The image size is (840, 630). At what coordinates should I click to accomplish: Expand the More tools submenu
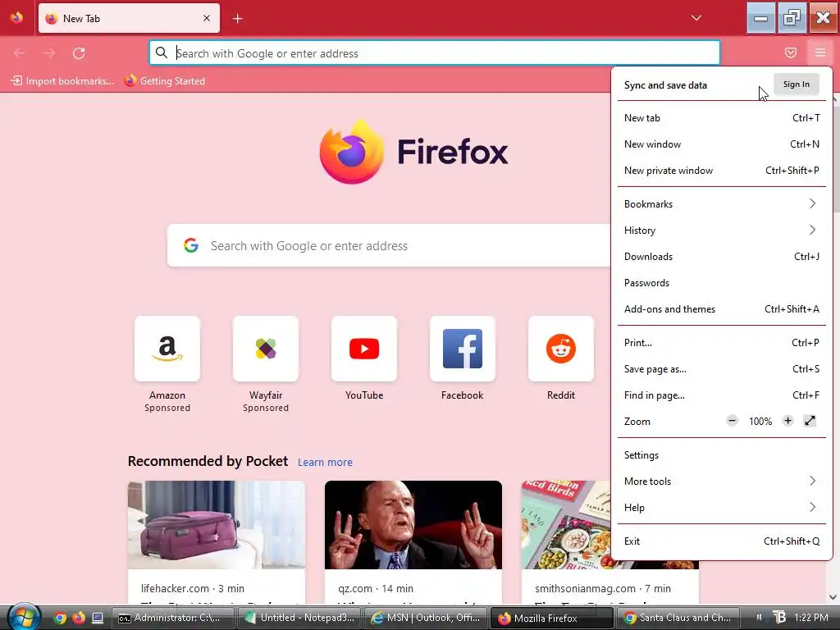pos(722,482)
